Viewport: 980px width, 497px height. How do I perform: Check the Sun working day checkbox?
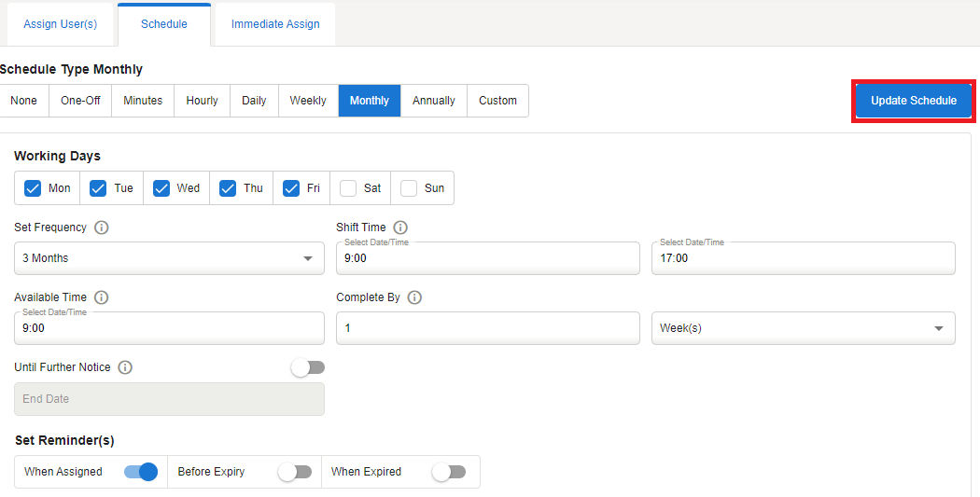pyautogui.click(x=409, y=188)
